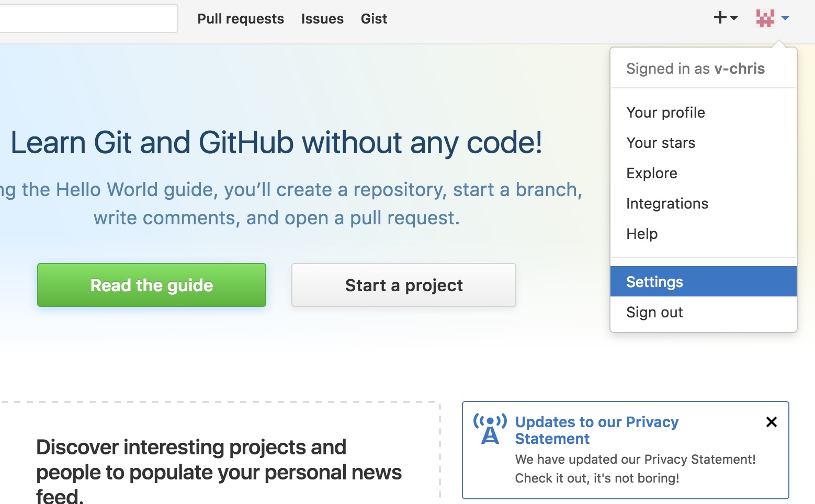Click Help in the user menu
Screen dimensions: 815x504
[703, 234]
